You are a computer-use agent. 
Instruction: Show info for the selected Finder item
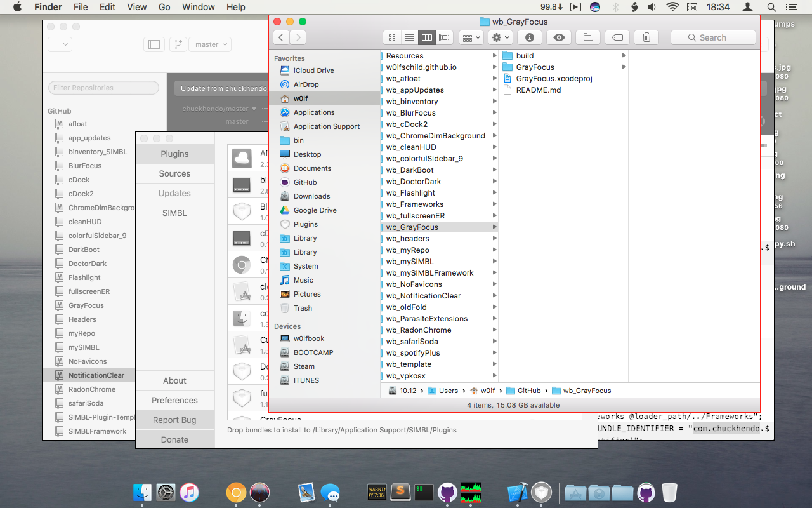click(x=530, y=37)
